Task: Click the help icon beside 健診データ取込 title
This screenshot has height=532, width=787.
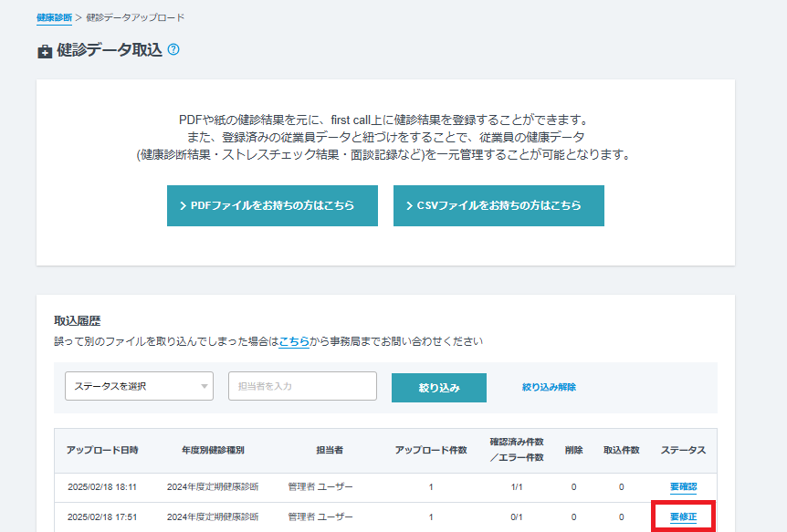Action: coord(173,50)
